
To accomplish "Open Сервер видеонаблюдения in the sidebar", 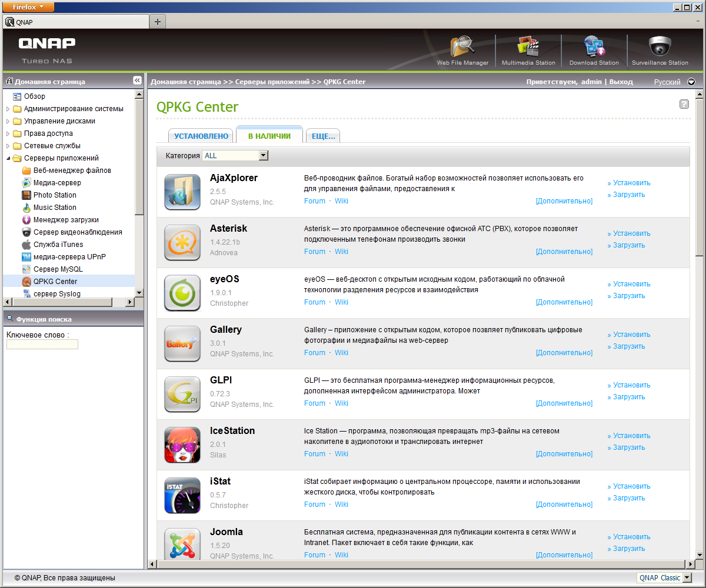I will click(78, 232).
